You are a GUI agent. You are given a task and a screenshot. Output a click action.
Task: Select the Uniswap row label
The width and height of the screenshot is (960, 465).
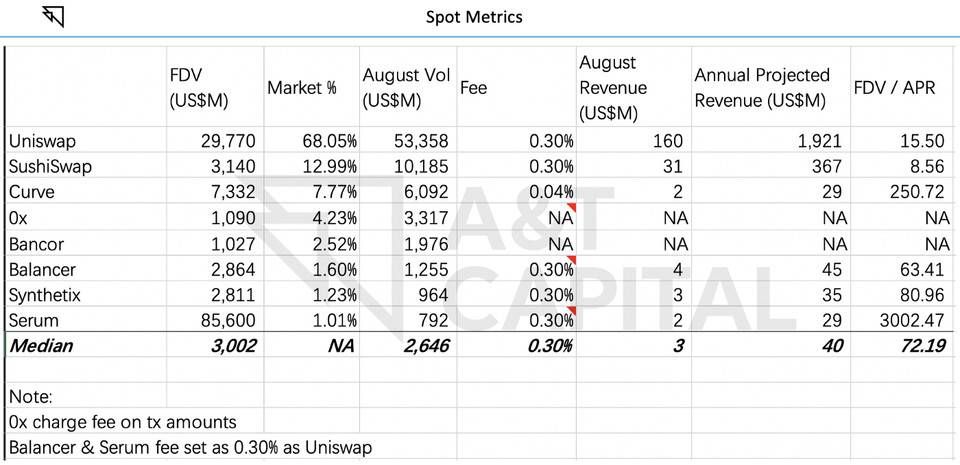(x=41, y=141)
